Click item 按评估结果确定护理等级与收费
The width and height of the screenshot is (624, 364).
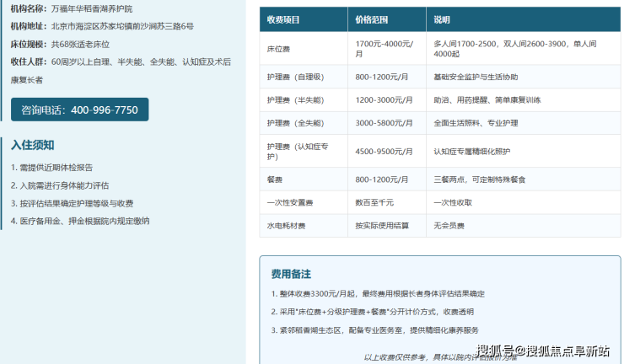[x=72, y=203]
